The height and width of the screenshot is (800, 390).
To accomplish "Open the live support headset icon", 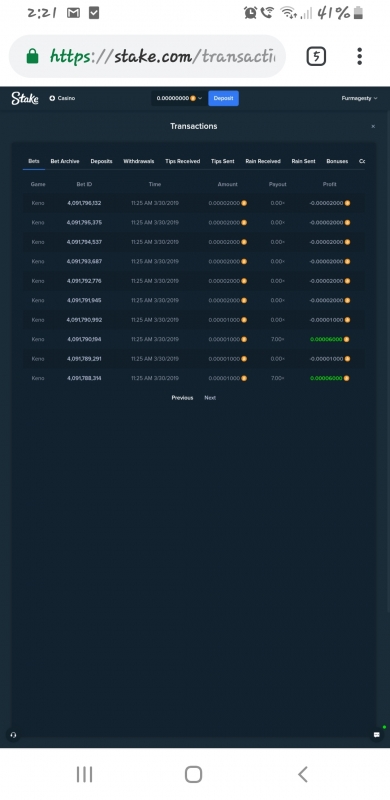I will tap(13, 735).
